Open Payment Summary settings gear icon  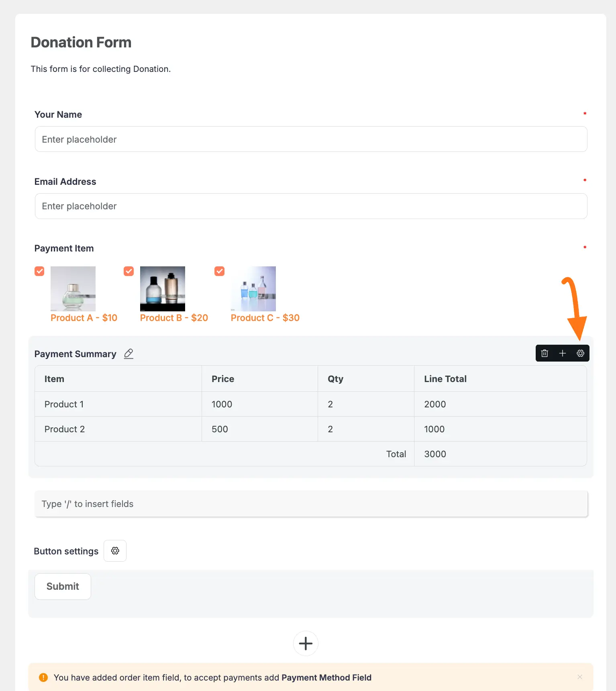click(580, 353)
